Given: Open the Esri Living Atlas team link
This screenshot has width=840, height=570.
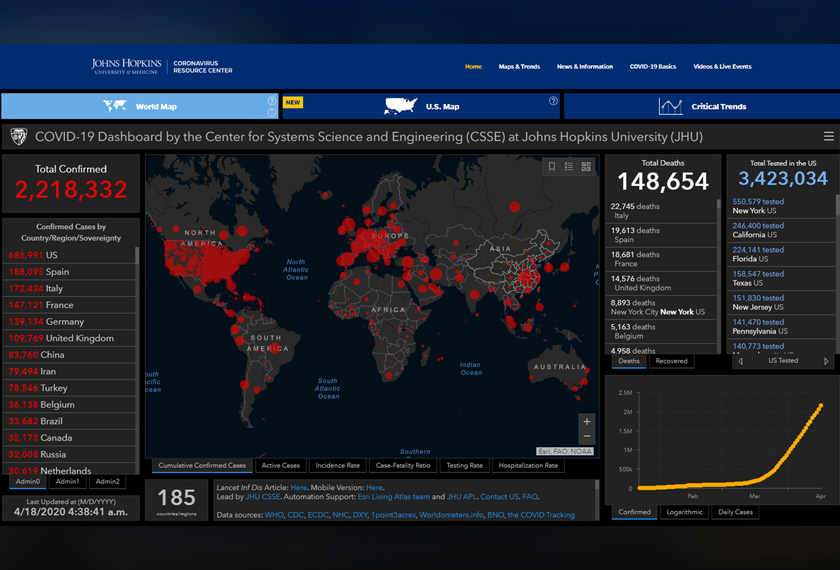Looking at the screenshot, I should pyautogui.click(x=394, y=497).
